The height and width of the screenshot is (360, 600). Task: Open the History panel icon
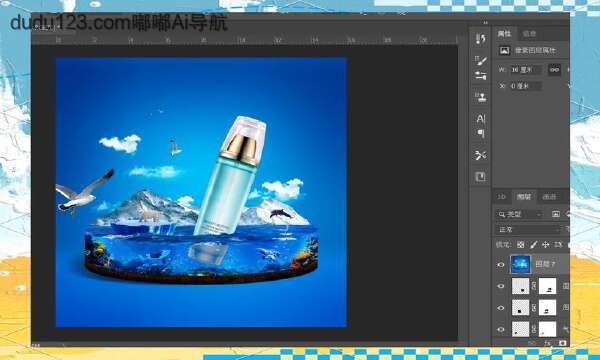[x=481, y=38]
